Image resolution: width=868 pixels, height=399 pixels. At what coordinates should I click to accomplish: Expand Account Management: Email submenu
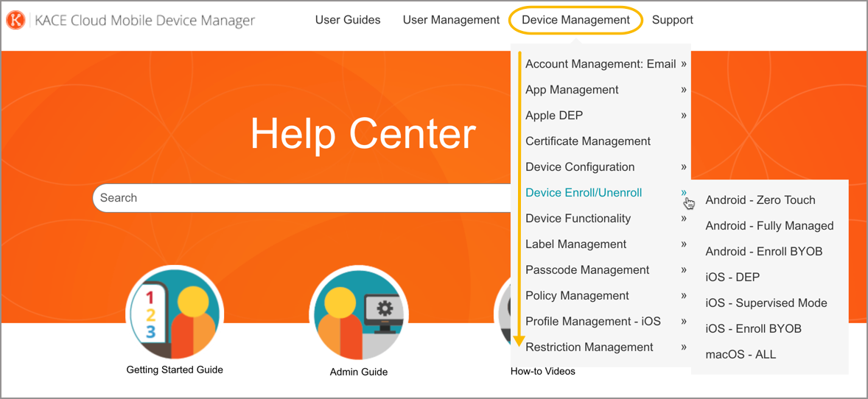pyautogui.click(x=601, y=64)
